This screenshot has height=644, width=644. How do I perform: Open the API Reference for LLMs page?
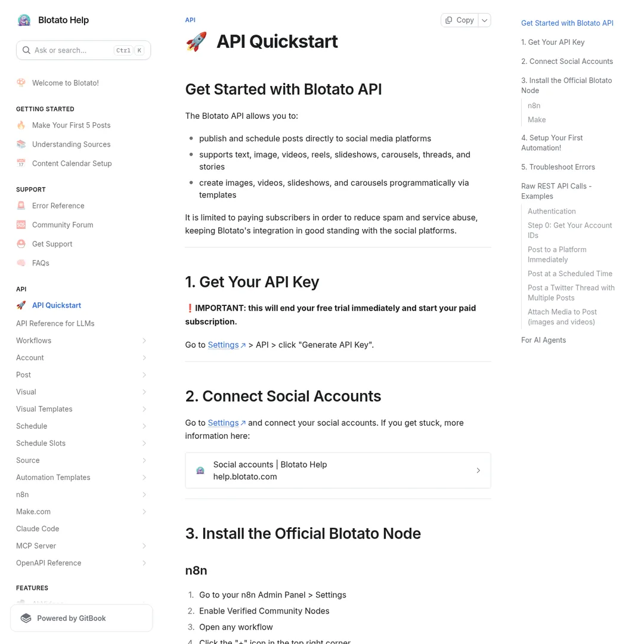coord(55,323)
